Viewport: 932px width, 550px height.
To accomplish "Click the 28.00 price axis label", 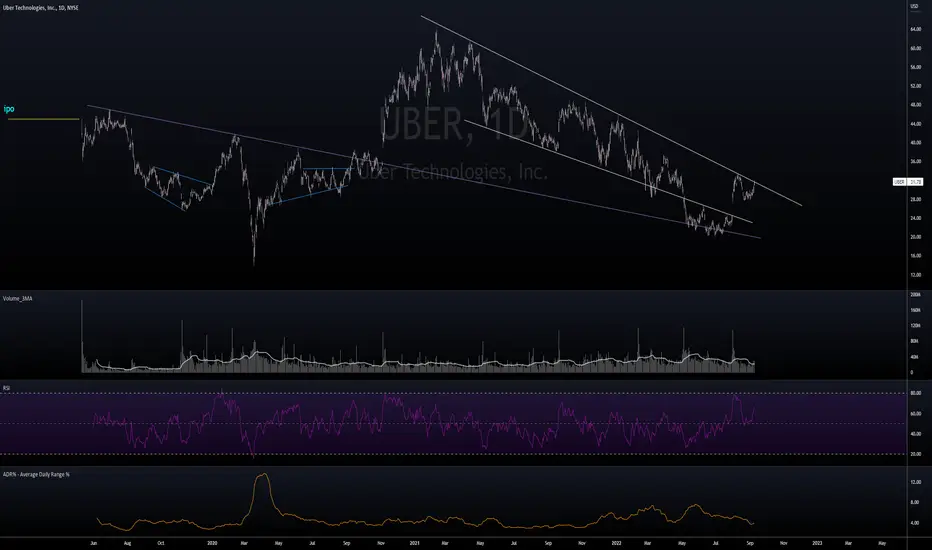I will [x=915, y=199].
